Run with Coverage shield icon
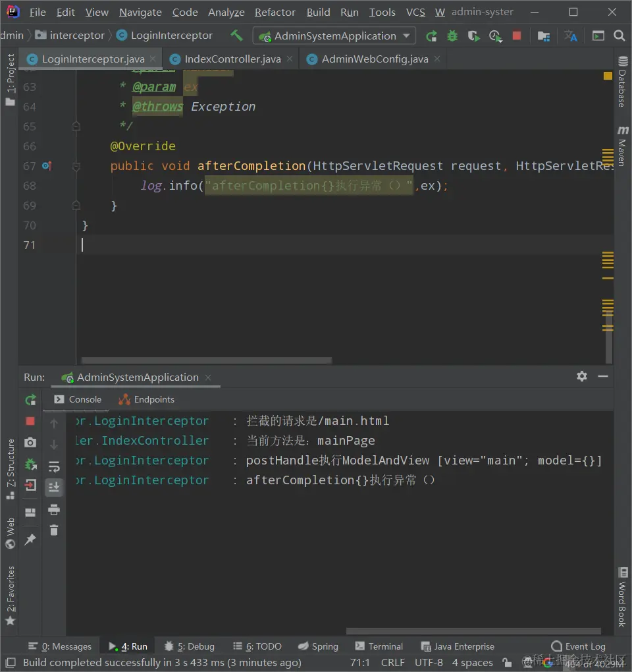Viewport: 632px width, 672px height. 473,36
